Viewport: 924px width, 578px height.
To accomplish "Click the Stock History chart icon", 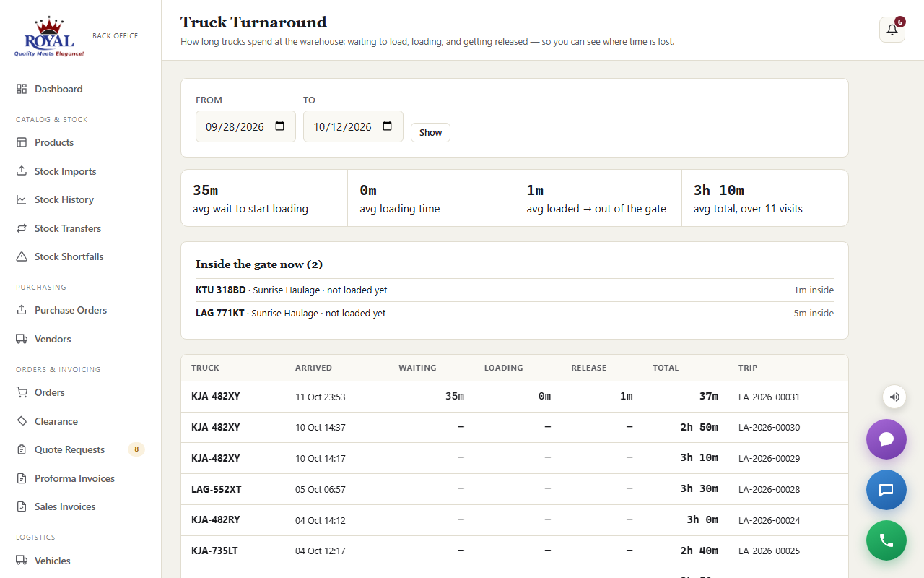I will click(22, 199).
